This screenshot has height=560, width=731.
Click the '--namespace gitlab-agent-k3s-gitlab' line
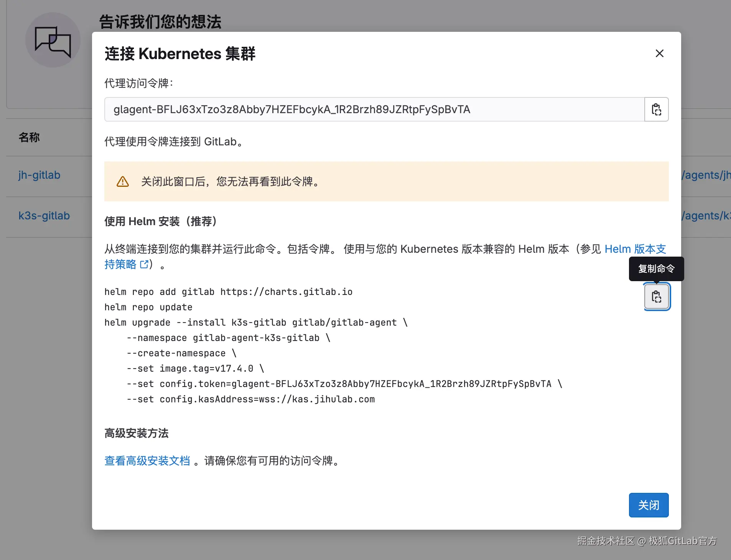pyautogui.click(x=228, y=338)
